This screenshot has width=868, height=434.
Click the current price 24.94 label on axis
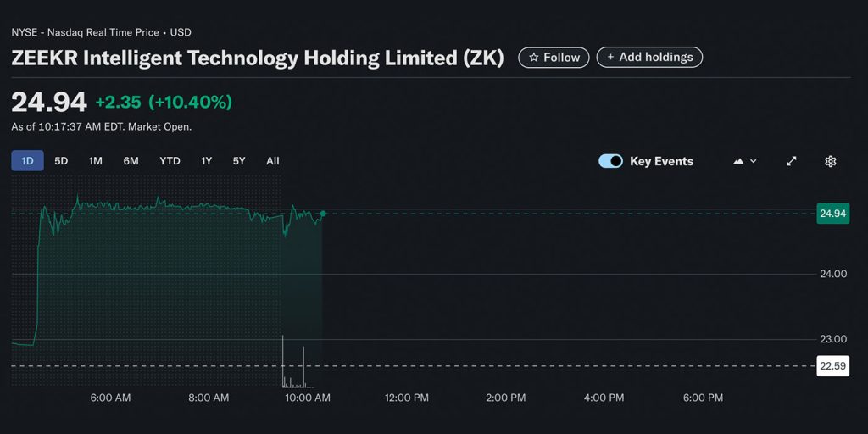[x=832, y=214]
